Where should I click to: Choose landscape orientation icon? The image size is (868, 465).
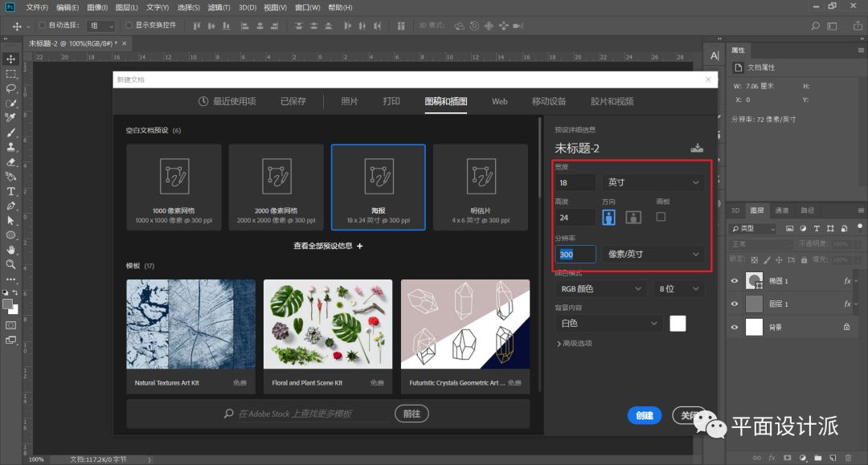633,217
